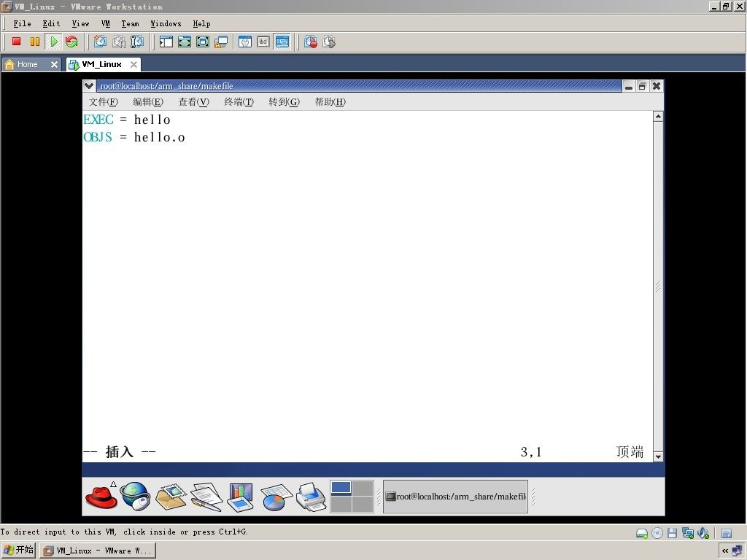Image resolution: width=747 pixels, height=560 pixels.
Task: Revert to the previous snapshot
Action: click(x=119, y=42)
